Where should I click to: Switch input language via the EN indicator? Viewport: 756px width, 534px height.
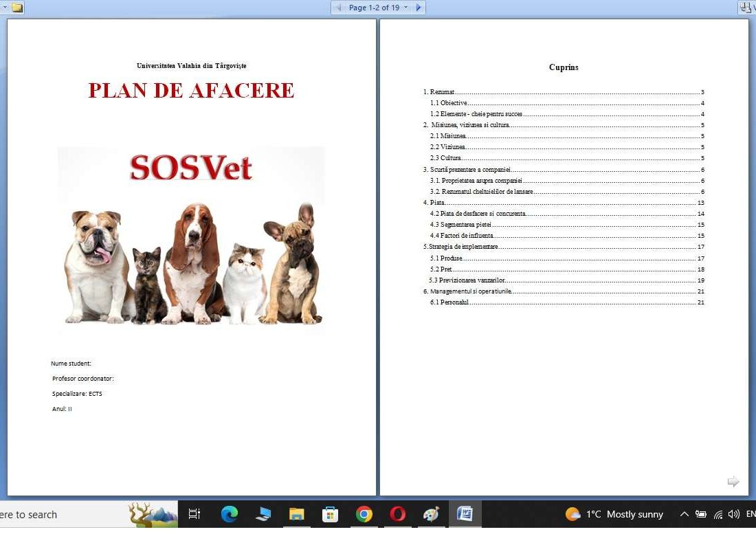pos(751,514)
